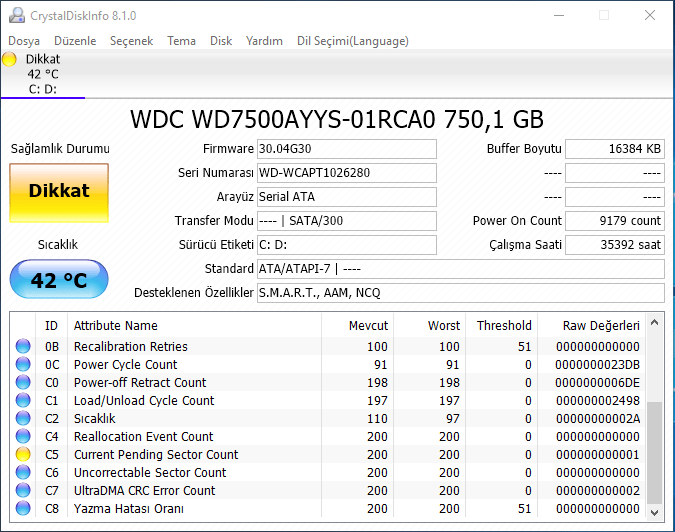
Task: Click the Threshold column header
Action: (x=504, y=326)
